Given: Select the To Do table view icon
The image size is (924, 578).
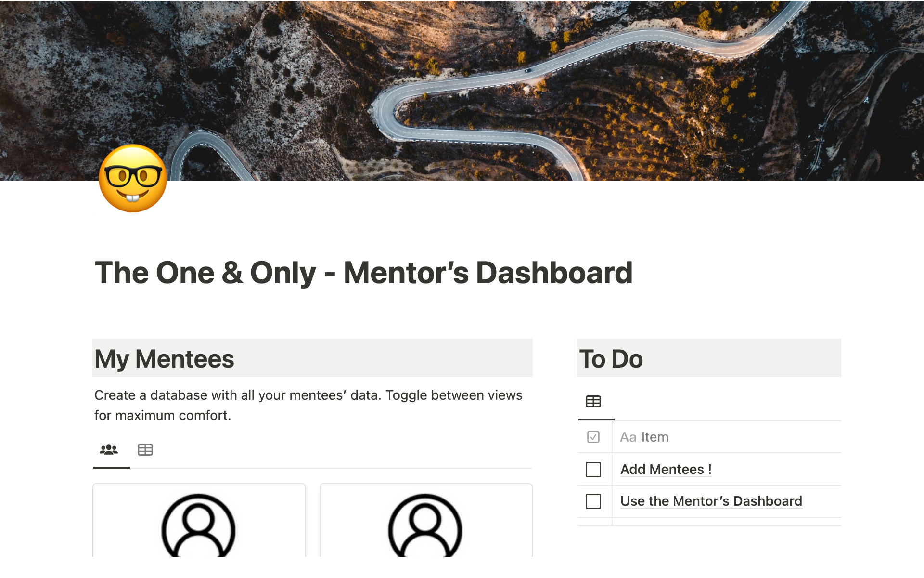Looking at the screenshot, I should [593, 402].
